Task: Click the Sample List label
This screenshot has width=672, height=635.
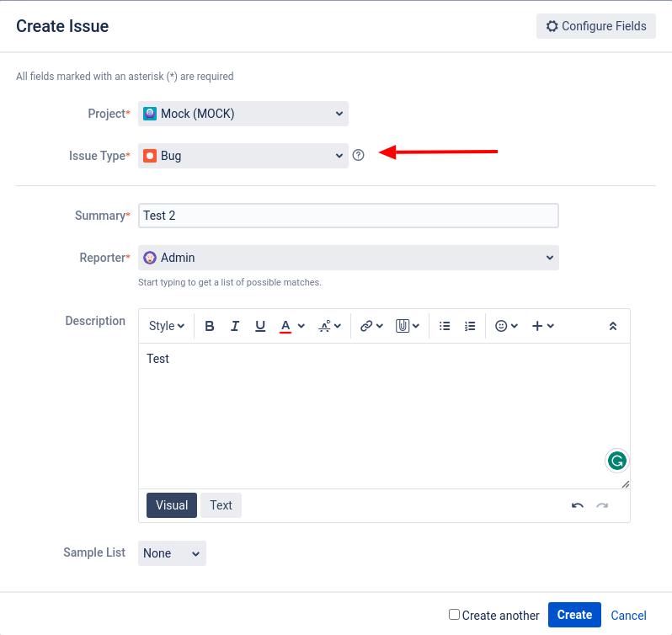Action: (x=94, y=552)
